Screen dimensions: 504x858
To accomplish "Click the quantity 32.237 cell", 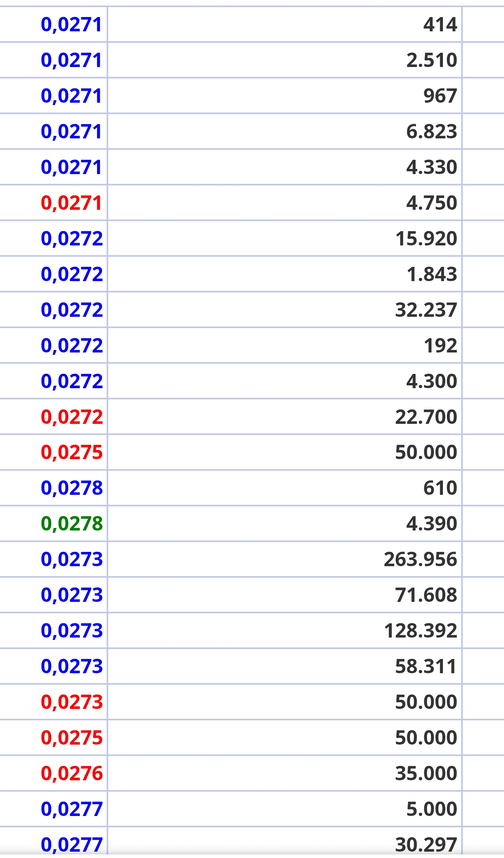I will (x=285, y=310).
